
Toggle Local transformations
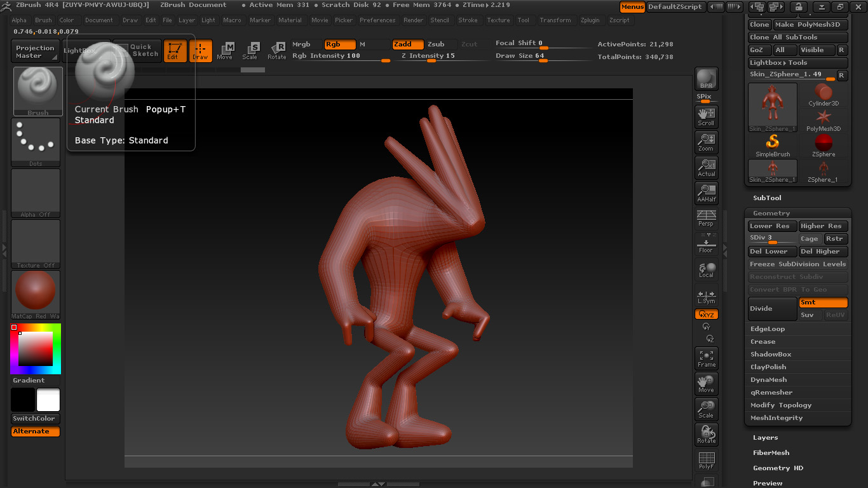pyautogui.click(x=706, y=270)
